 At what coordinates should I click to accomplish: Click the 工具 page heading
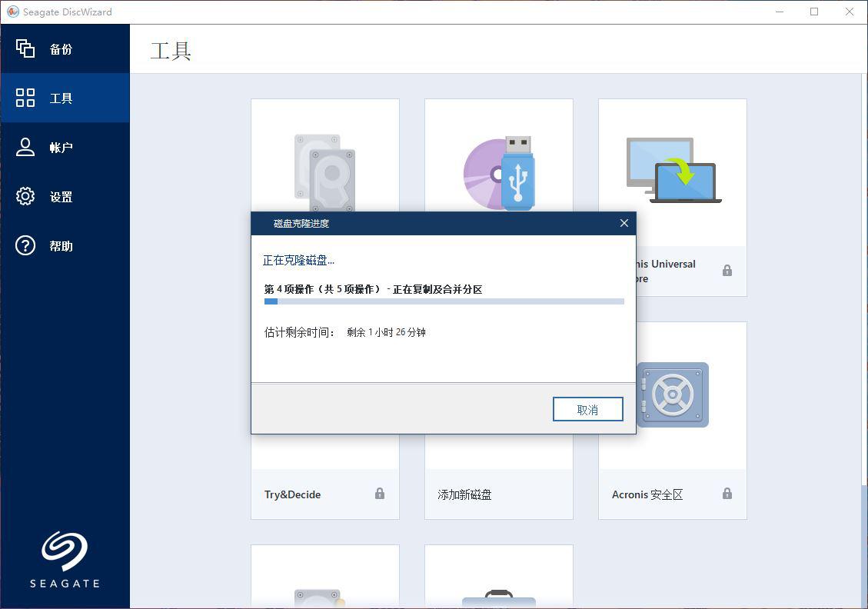(170, 49)
